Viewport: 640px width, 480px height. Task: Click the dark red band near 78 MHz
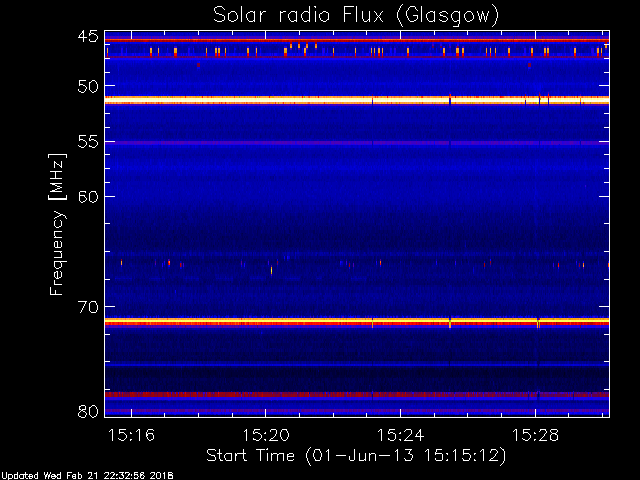tap(300, 395)
